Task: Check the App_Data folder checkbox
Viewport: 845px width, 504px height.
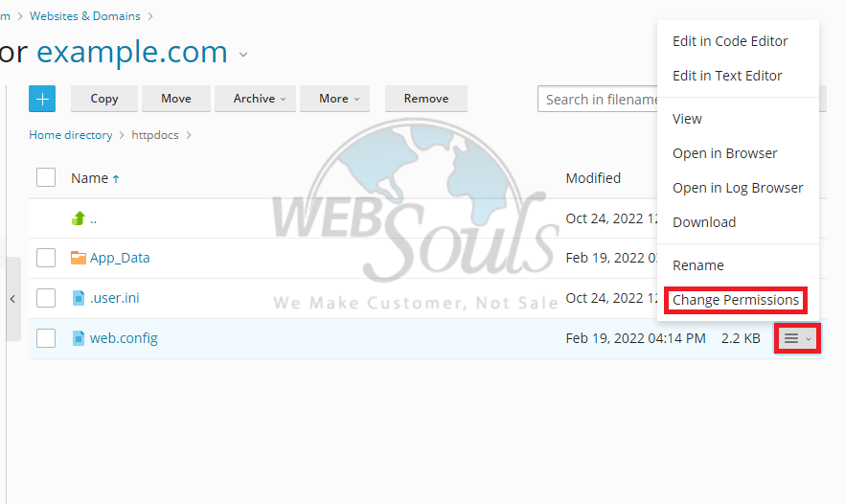Action: click(46, 258)
